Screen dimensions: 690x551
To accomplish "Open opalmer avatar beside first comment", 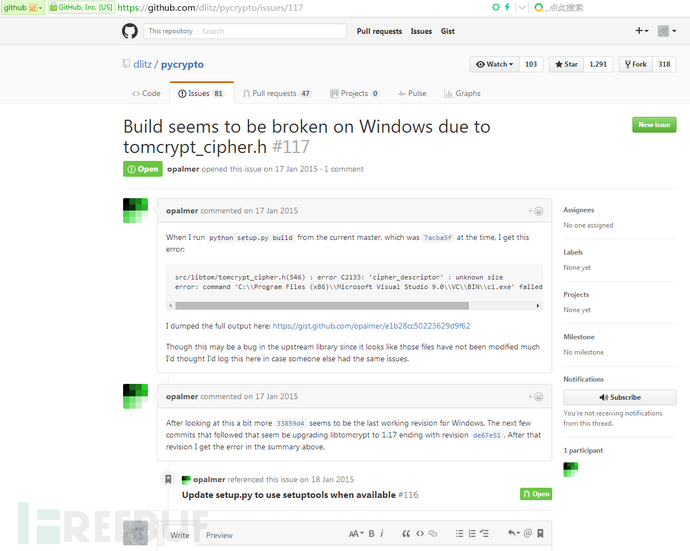I will click(x=136, y=211).
